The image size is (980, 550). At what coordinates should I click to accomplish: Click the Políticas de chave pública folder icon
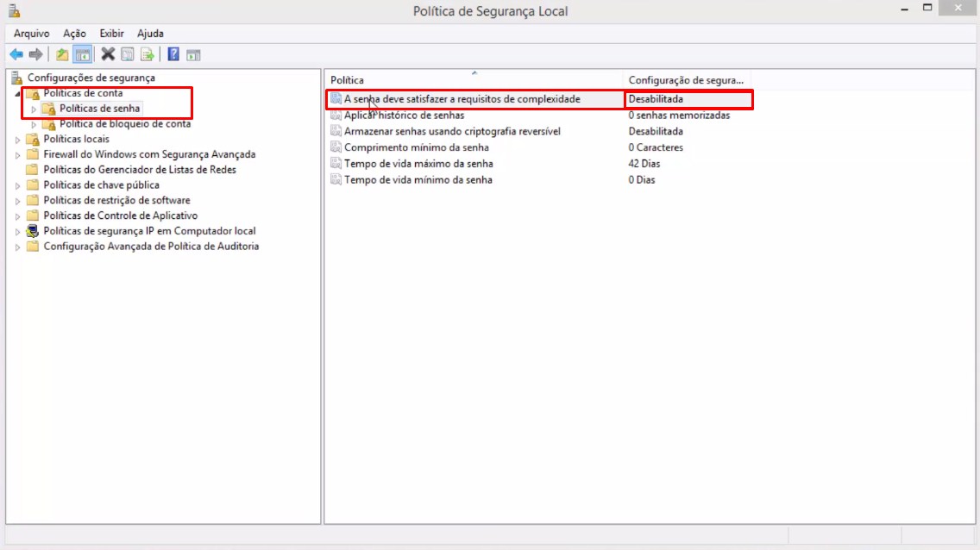[33, 184]
